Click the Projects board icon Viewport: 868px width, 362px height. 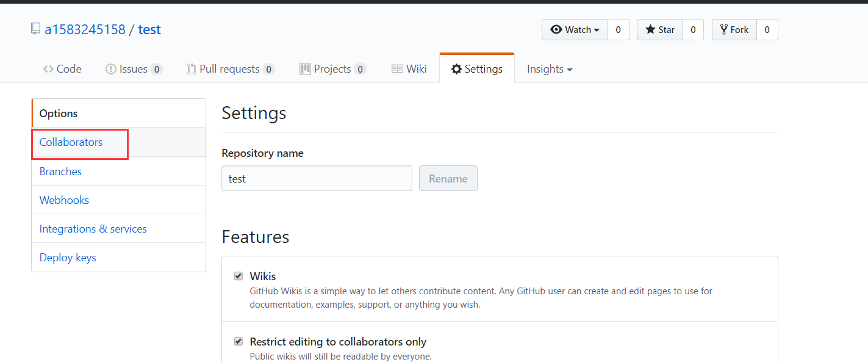coord(306,69)
